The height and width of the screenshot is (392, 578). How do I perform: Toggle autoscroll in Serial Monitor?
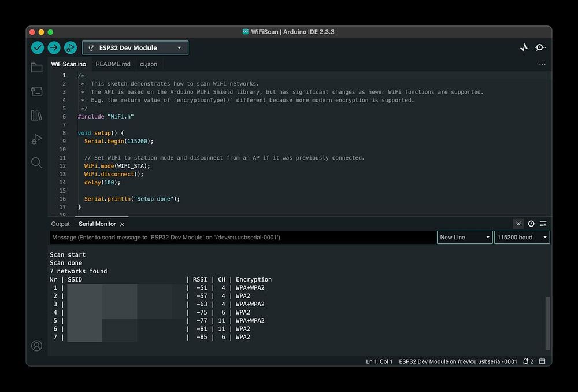tap(518, 224)
